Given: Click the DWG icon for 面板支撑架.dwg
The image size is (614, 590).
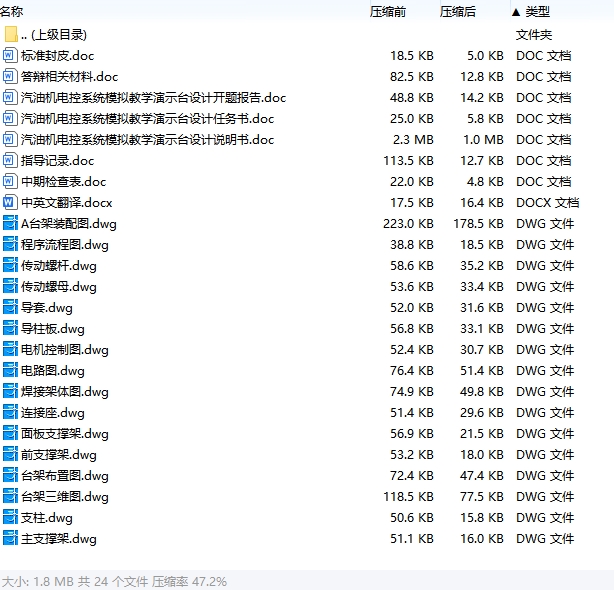Looking at the screenshot, I should pos(10,434).
